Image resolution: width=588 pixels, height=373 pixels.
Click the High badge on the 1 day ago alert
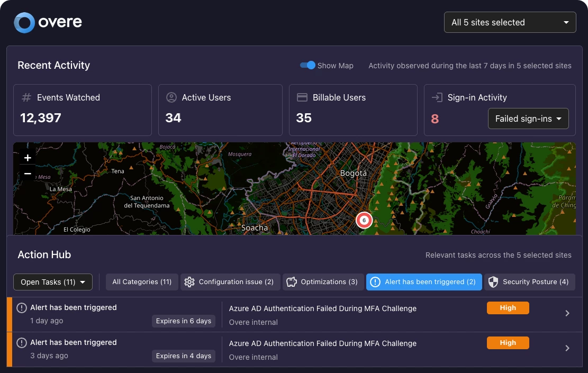click(508, 308)
